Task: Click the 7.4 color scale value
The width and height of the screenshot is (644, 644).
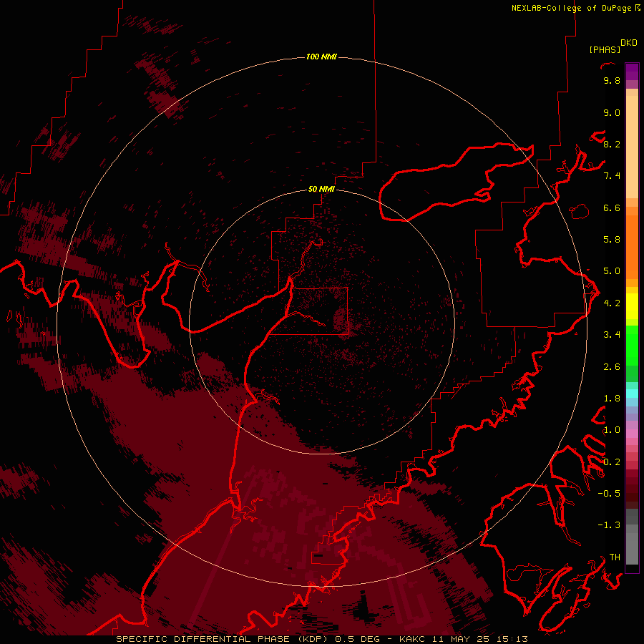Action: (x=612, y=176)
